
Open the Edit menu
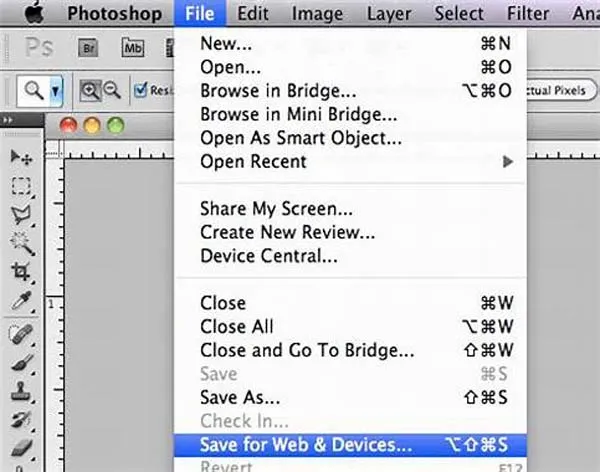252,14
